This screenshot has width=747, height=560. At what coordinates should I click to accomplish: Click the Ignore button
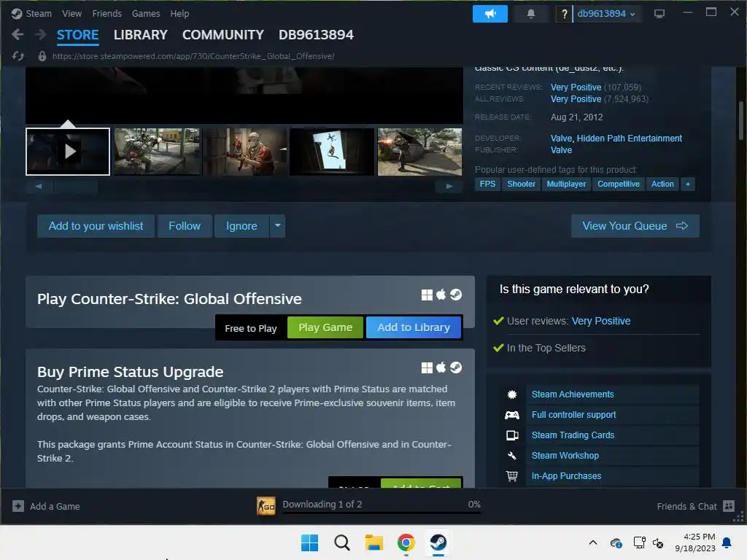click(x=241, y=226)
